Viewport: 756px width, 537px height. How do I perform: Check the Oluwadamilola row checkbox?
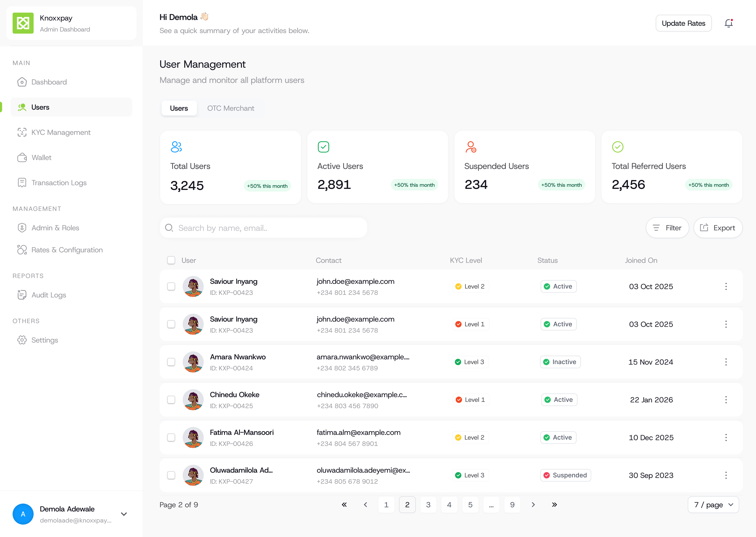coord(171,475)
